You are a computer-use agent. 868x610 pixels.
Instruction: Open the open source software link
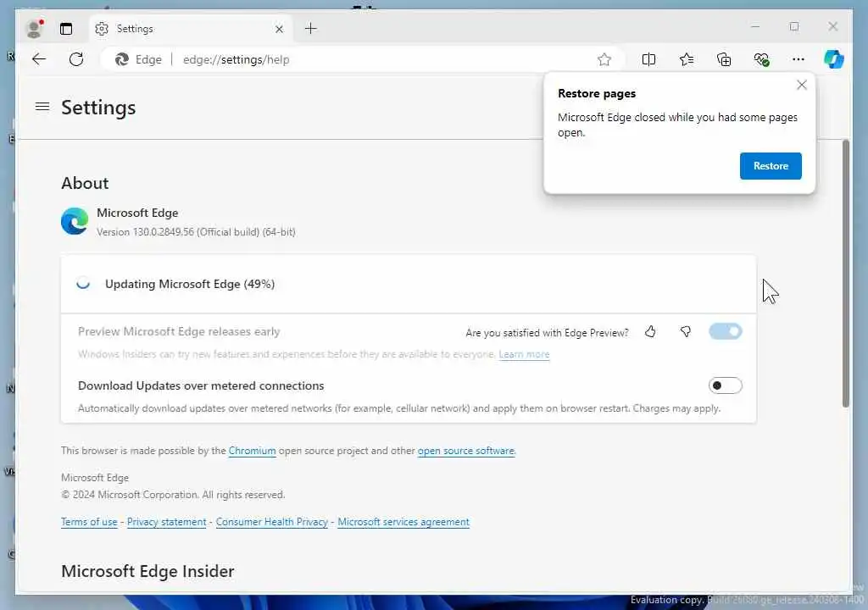466,451
